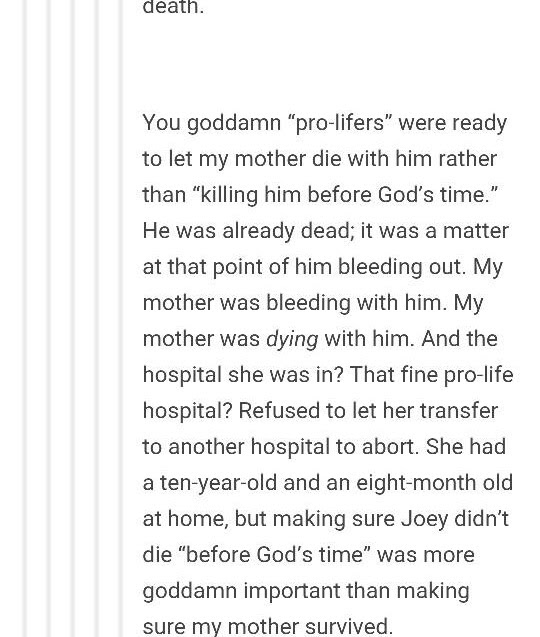This screenshot has width=540, height=637.
Task: Click the word "ten-year-old"
Action: [218, 483]
